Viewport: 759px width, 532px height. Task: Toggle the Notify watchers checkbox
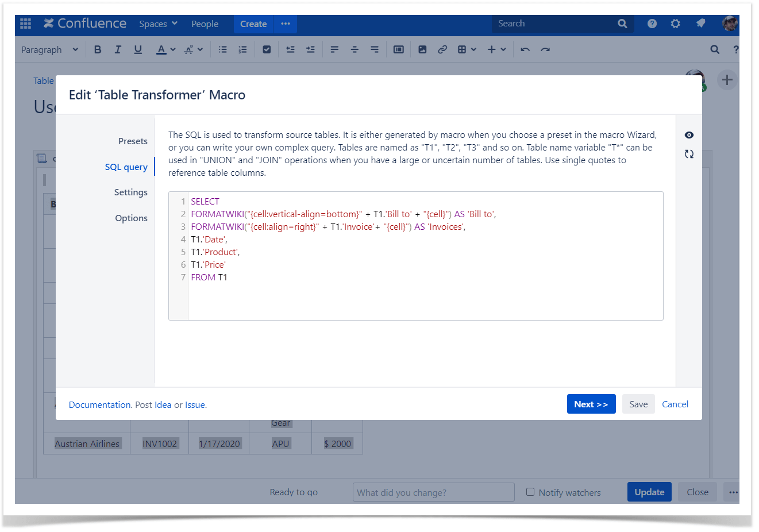pyautogui.click(x=530, y=492)
